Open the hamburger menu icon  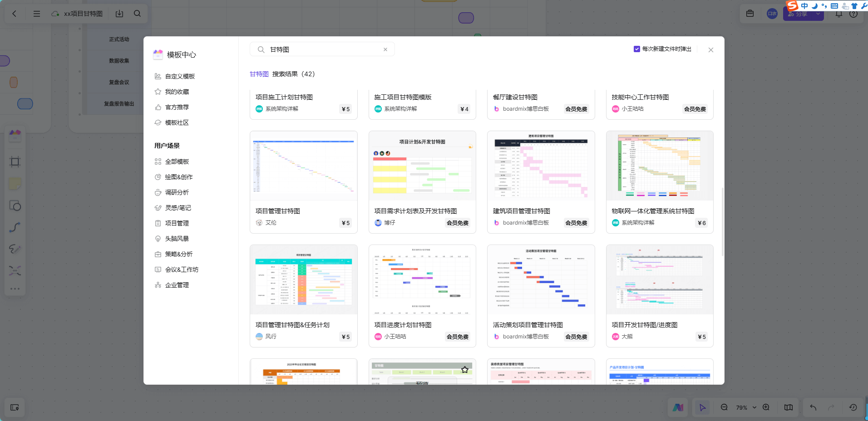tap(37, 14)
